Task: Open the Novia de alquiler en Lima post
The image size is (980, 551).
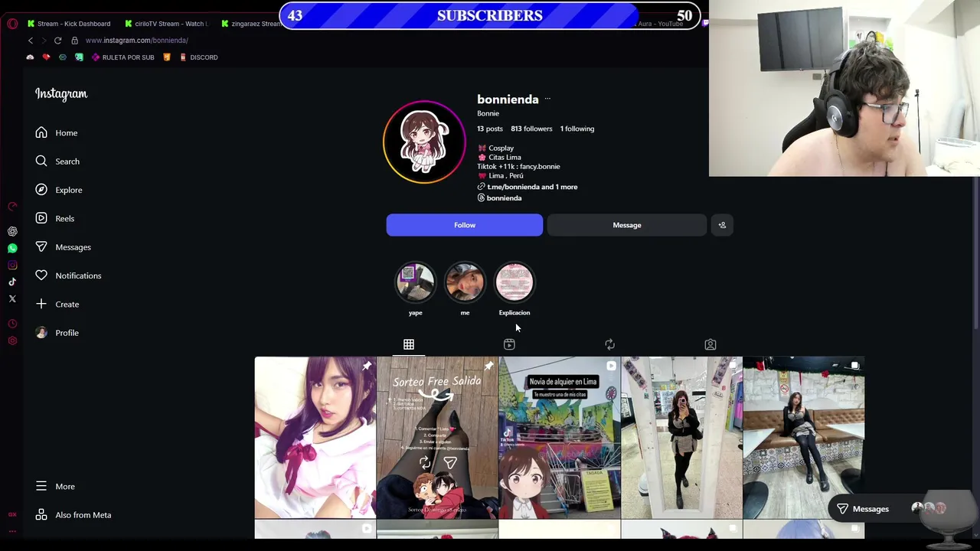Action: tap(560, 438)
